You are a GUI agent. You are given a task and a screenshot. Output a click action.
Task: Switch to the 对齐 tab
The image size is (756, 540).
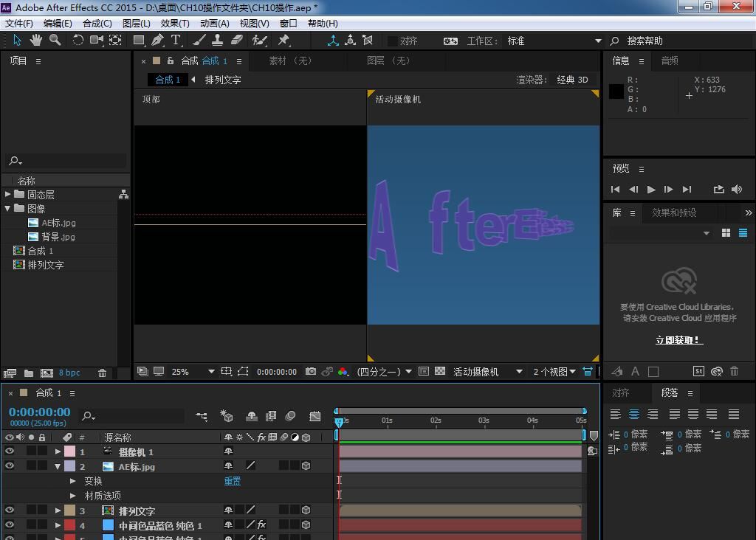[620, 393]
